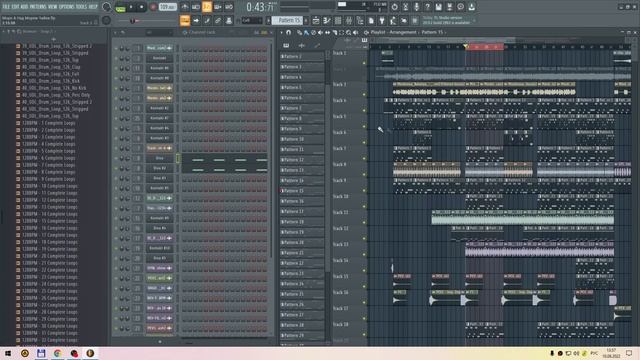Open the VIEW menu
640x360 pixels.
(x=53, y=7)
